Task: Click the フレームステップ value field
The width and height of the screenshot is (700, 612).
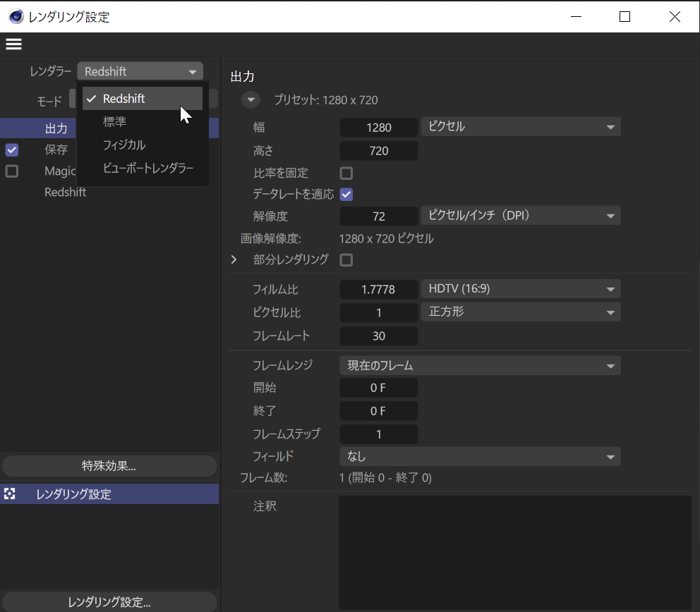Action: click(378, 434)
